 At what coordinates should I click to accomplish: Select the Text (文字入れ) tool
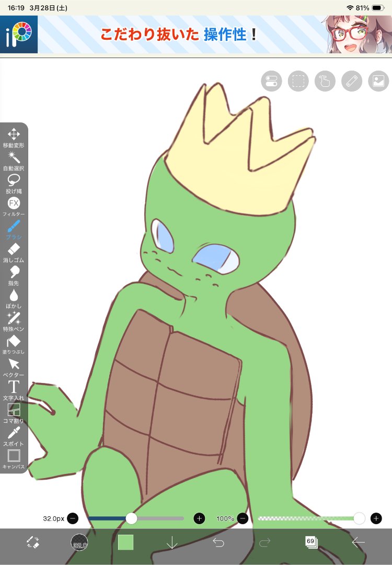pos(14,390)
